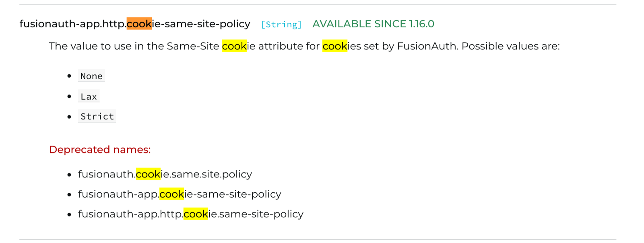Click the Deprecated names: red label
This screenshot has width=644, height=243.
coord(99,150)
